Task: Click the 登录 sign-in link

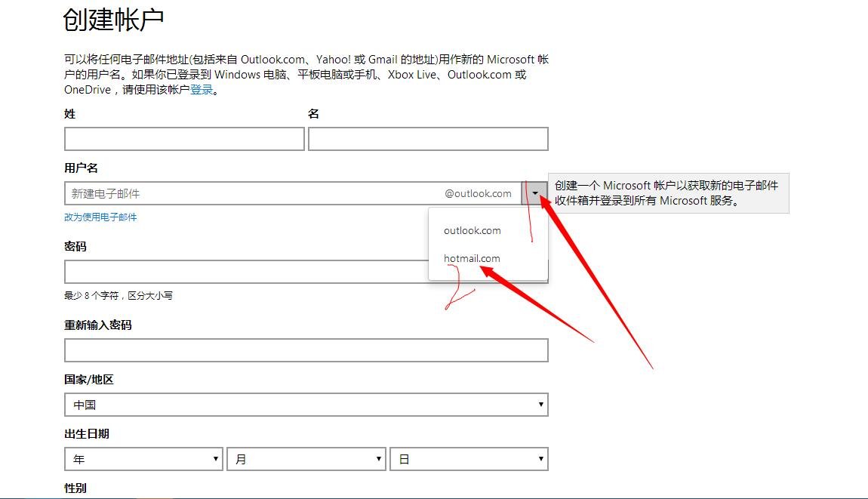Action: (202, 90)
